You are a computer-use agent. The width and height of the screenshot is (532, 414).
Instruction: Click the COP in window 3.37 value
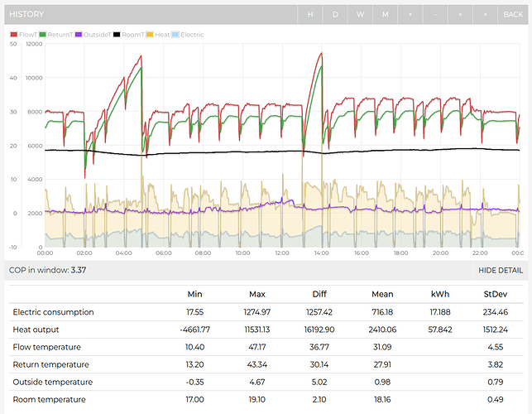pyautogui.click(x=79, y=270)
